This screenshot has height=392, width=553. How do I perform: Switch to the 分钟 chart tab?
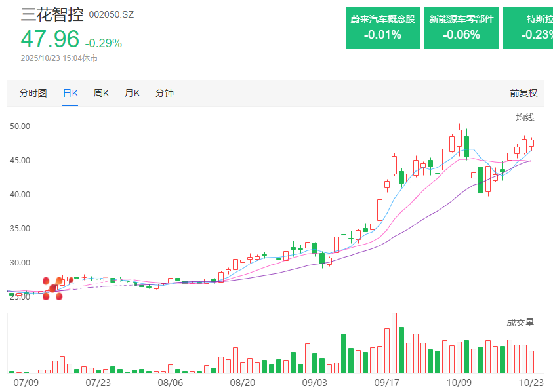pyautogui.click(x=164, y=93)
